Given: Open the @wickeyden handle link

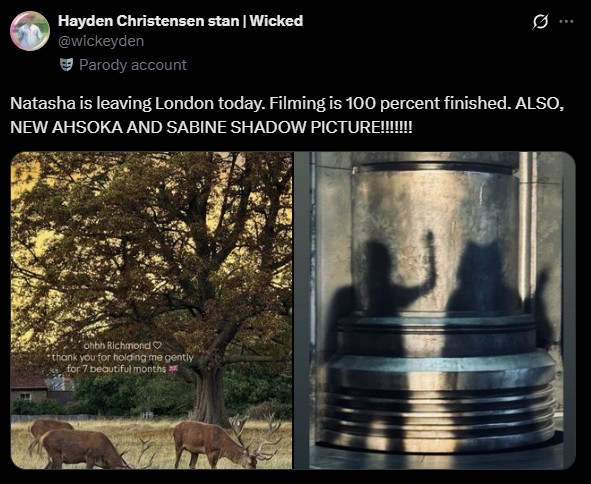Looking at the screenshot, I should click(x=101, y=41).
